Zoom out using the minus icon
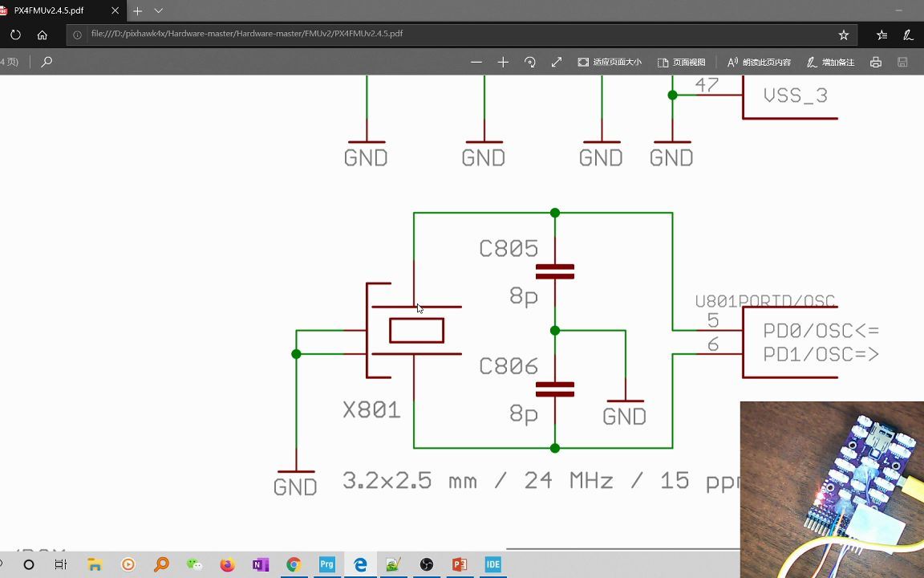 (476, 62)
